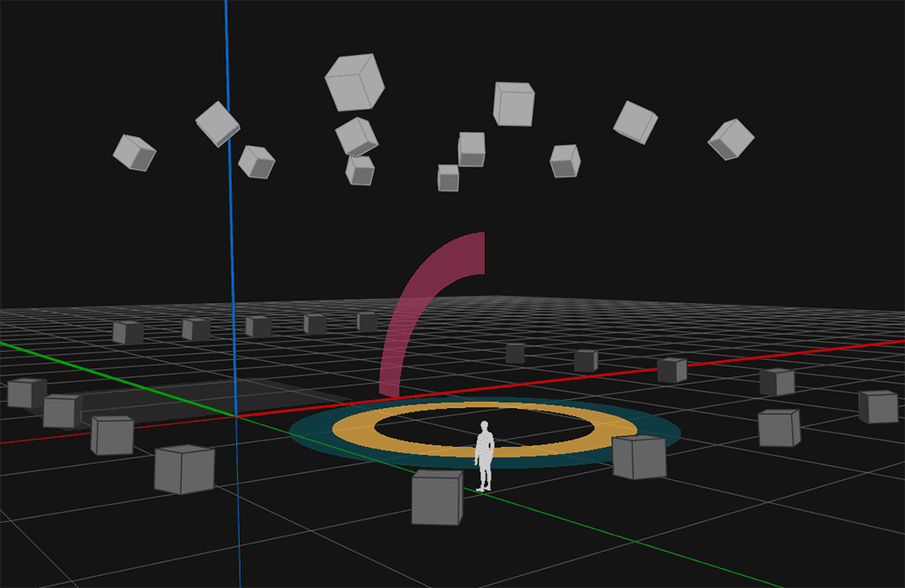Click the black center inside the orange ring
Viewport: 905px width, 588px height.
coord(483,427)
